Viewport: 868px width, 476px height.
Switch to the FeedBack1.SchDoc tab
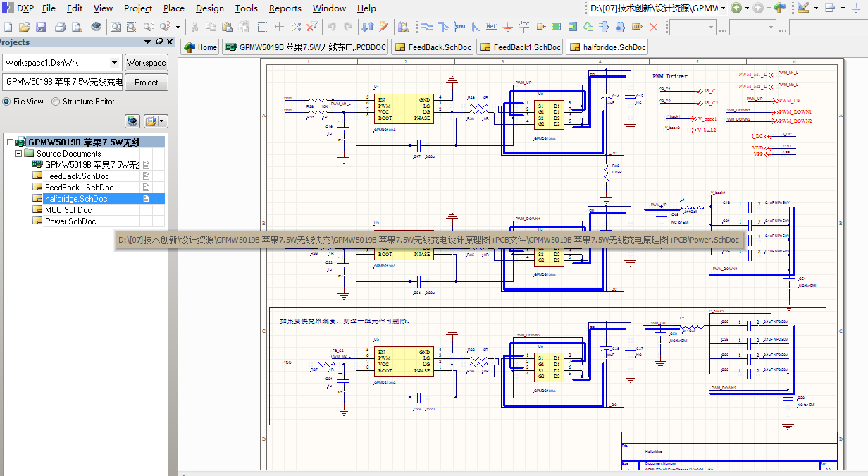point(520,47)
